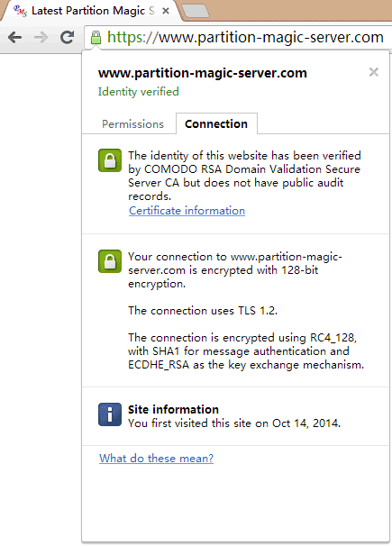Click the tab favicon PMS logo

coord(20,11)
